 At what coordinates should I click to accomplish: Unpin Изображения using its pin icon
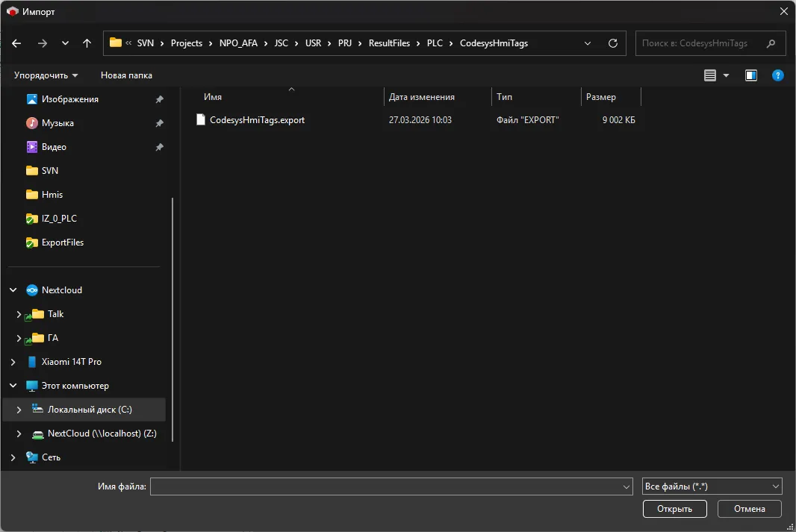coord(159,99)
